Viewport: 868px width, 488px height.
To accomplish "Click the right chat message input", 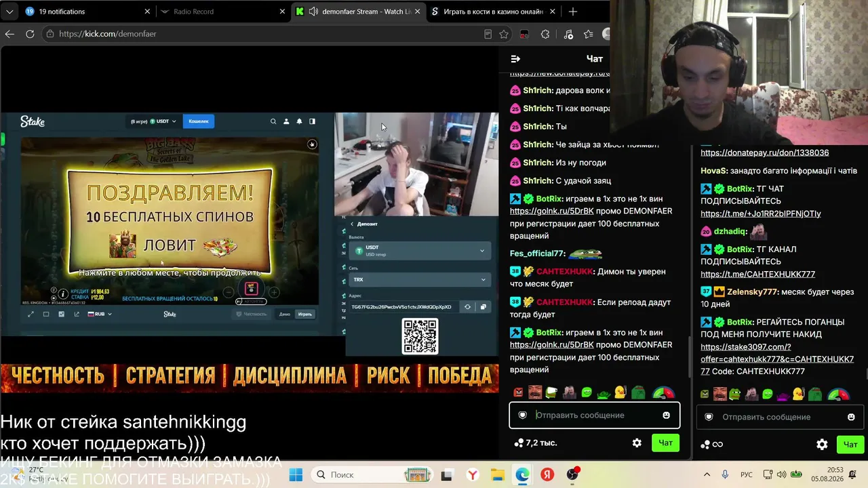I will 780,417.
